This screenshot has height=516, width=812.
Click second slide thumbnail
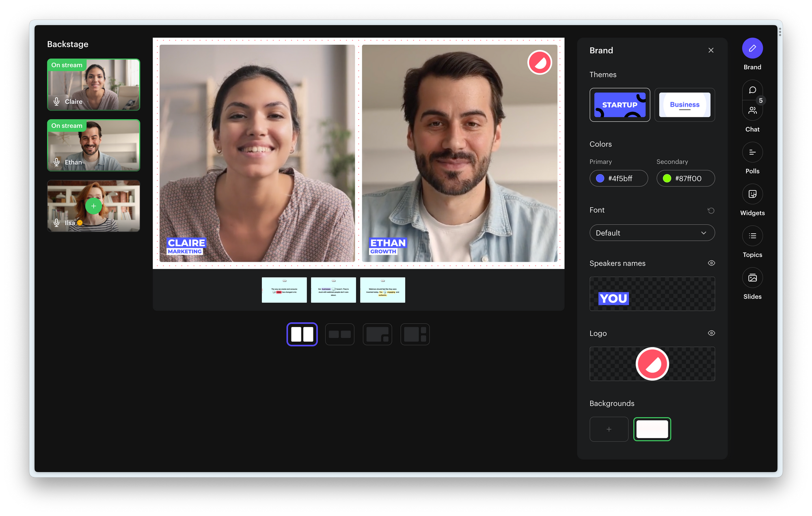point(333,289)
